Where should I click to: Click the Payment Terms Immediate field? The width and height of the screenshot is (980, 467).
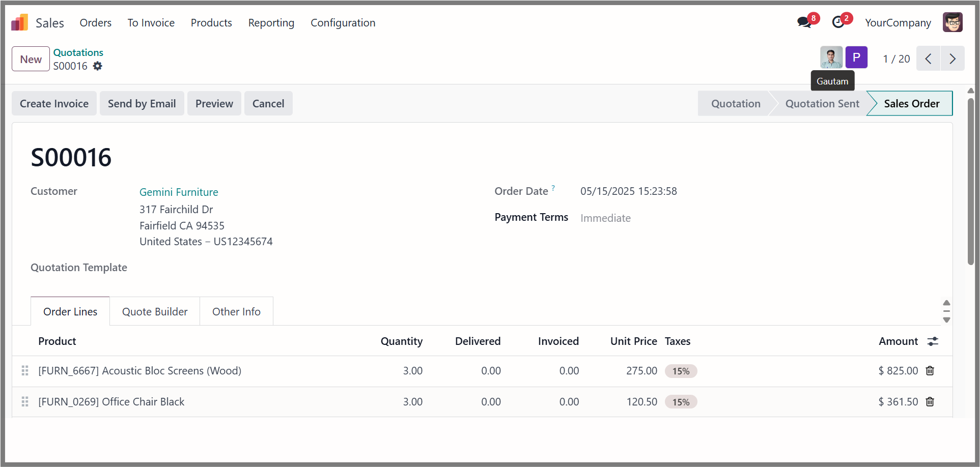click(605, 218)
